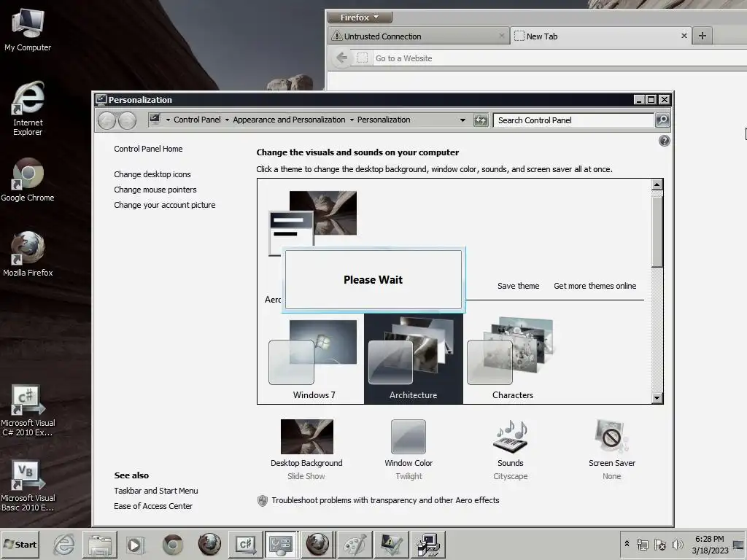Open Windows Explorer folder in taskbar

click(99, 544)
